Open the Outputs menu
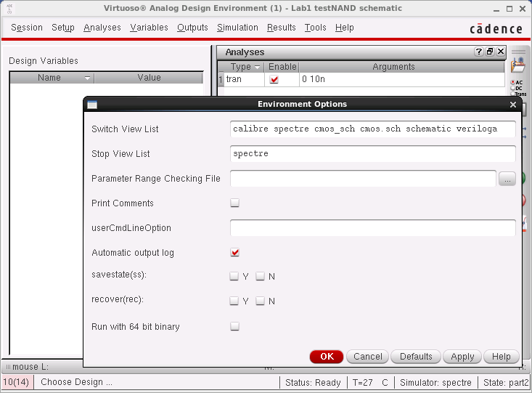This screenshot has height=393, width=532. (192, 28)
